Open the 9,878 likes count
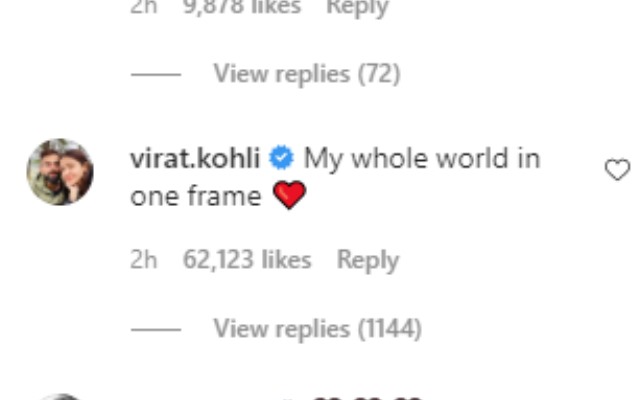 242,7
